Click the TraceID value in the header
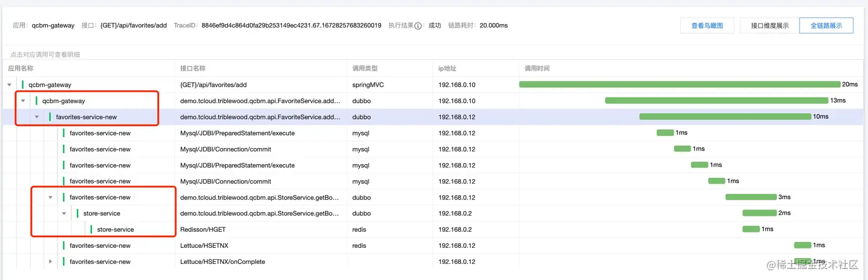Viewport: 868px width, 280px height. [291, 26]
